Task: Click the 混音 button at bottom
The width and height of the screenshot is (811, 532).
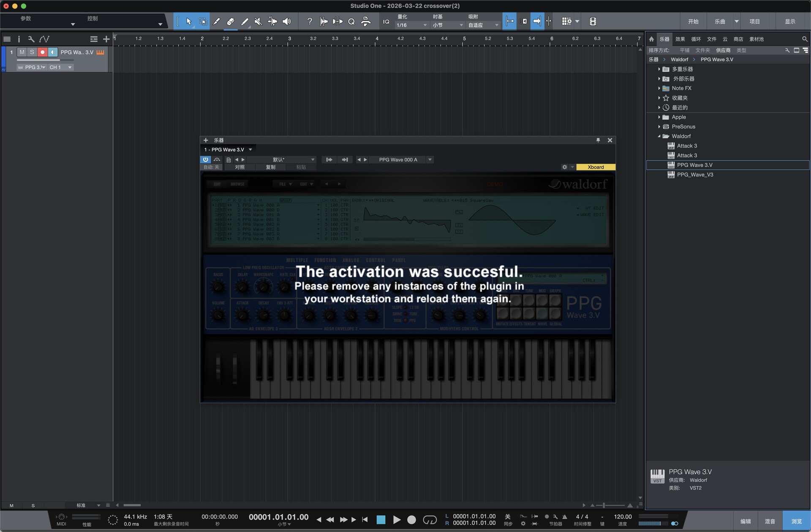Action: point(770,521)
